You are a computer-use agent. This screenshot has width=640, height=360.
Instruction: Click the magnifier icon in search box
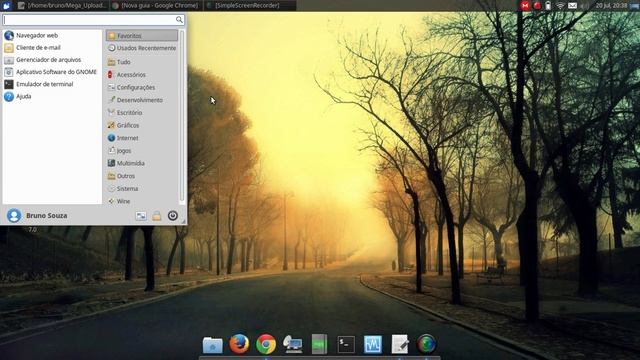tap(179, 20)
